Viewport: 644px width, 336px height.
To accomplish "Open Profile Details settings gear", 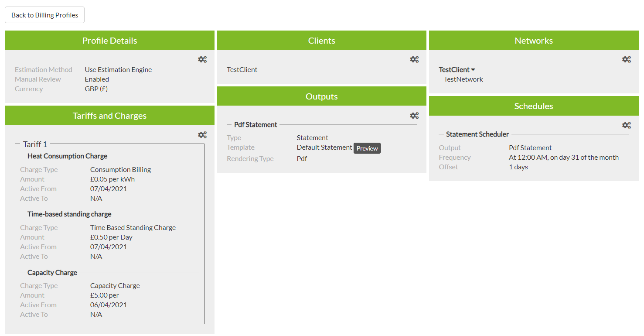I will (x=202, y=59).
